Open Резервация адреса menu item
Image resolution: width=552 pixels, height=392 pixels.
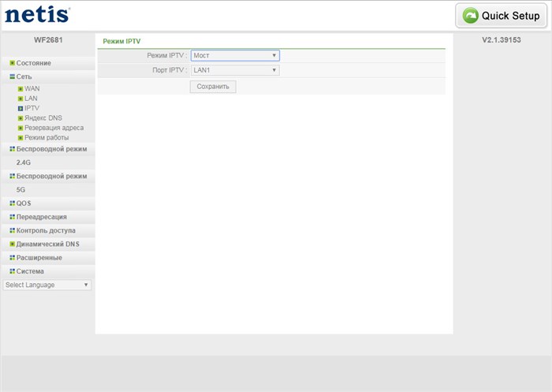(x=54, y=128)
